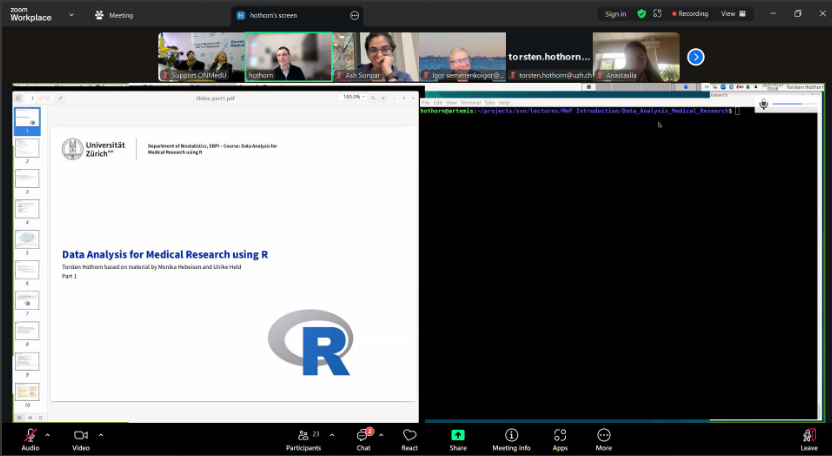Open the Participants panel
The height and width of the screenshot is (456, 832).
point(303,438)
